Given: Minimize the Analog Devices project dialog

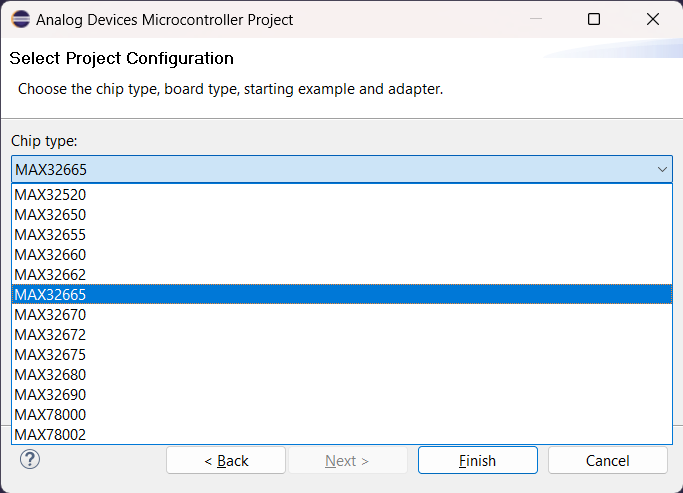Looking at the screenshot, I should [x=536, y=19].
